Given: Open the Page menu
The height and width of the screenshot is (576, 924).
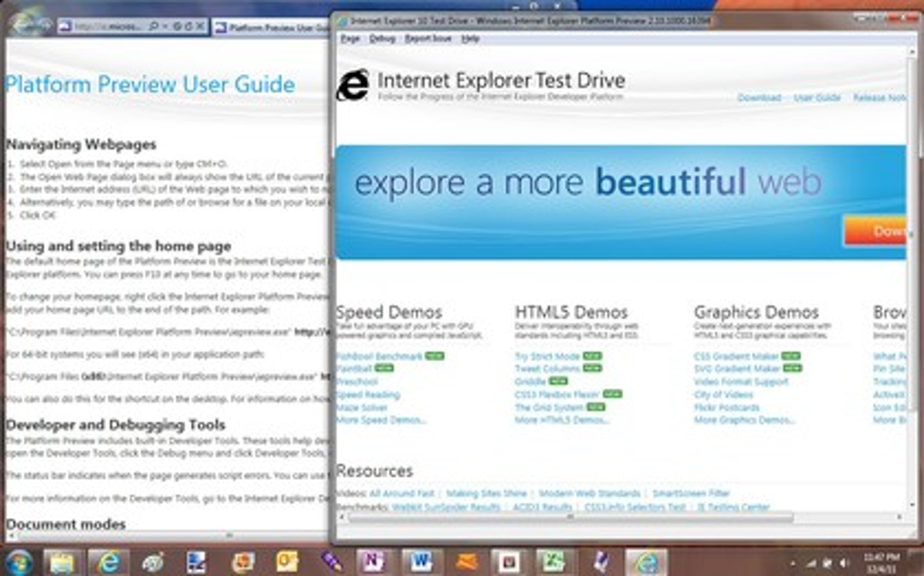Looking at the screenshot, I should pos(350,39).
